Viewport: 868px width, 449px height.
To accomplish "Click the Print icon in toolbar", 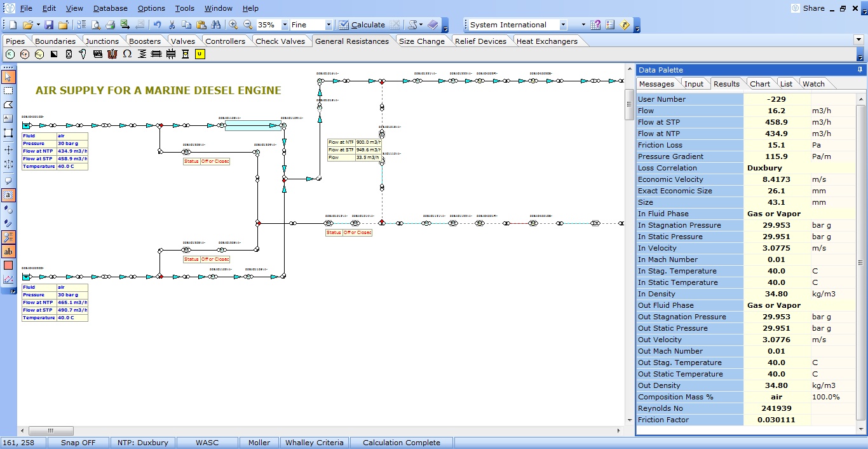I will [x=110, y=25].
